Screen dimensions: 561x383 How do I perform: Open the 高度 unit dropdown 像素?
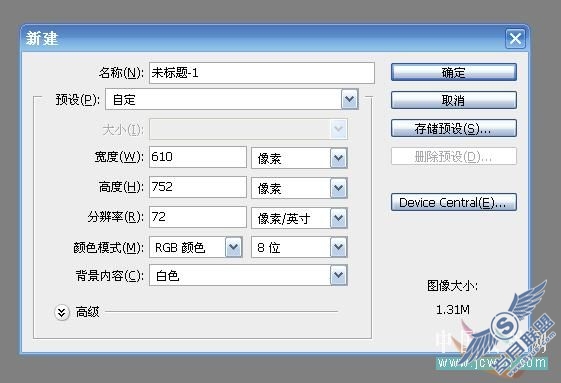(299, 188)
